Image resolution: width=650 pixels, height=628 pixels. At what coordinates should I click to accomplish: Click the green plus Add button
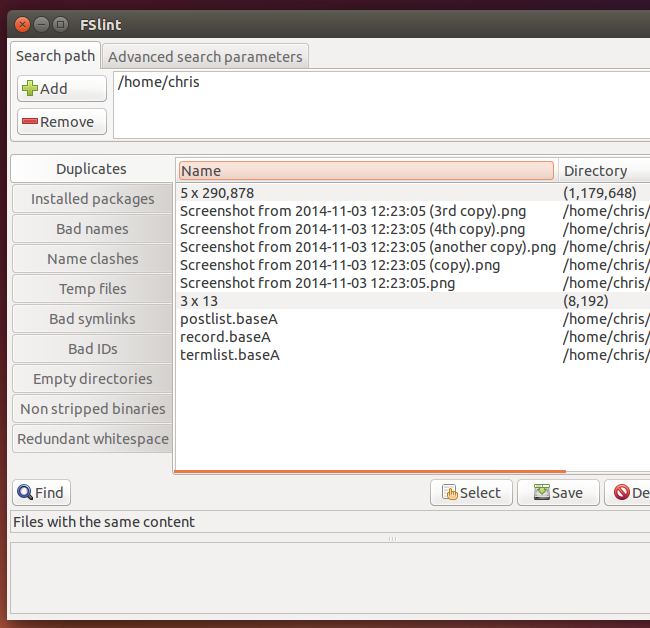coord(61,89)
